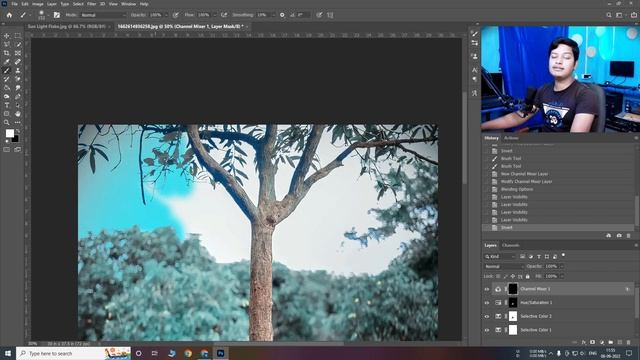Select Modify Channel Mixer Layer history state
640x360 pixels.
pos(526,182)
